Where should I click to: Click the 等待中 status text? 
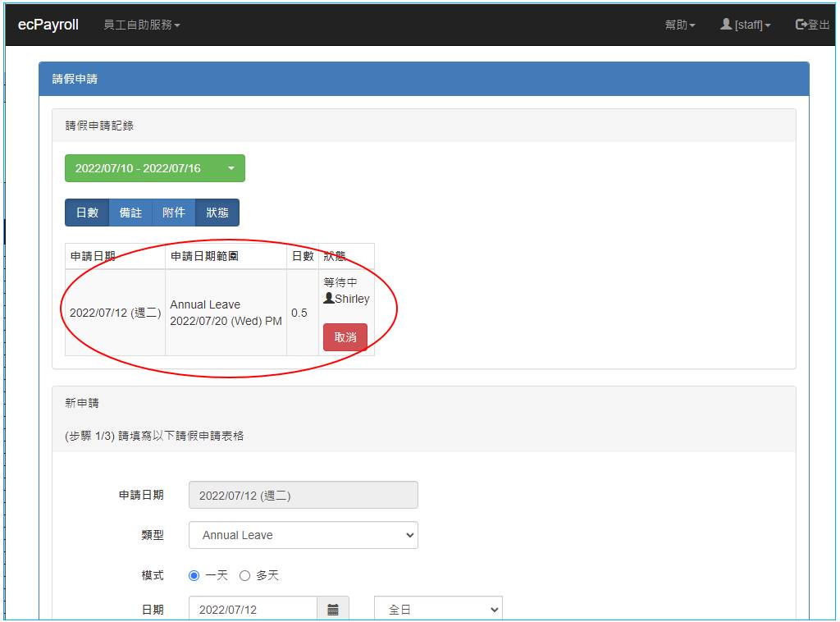pyautogui.click(x=340, y=282)
